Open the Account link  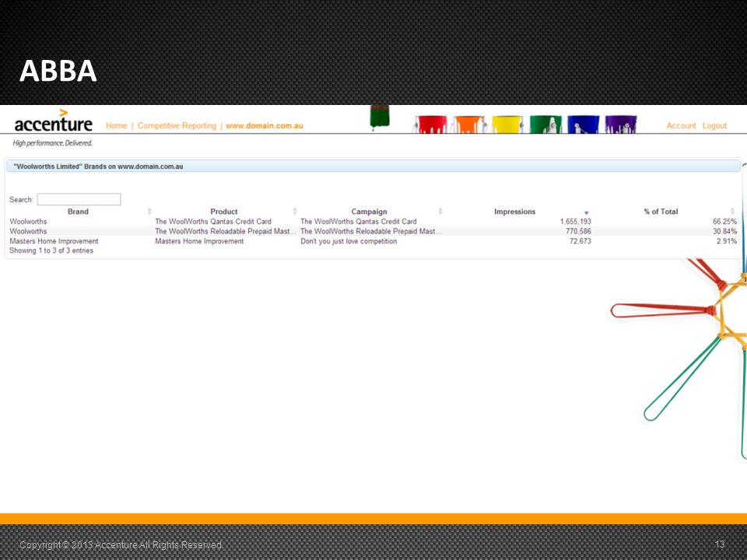(681, 126)
